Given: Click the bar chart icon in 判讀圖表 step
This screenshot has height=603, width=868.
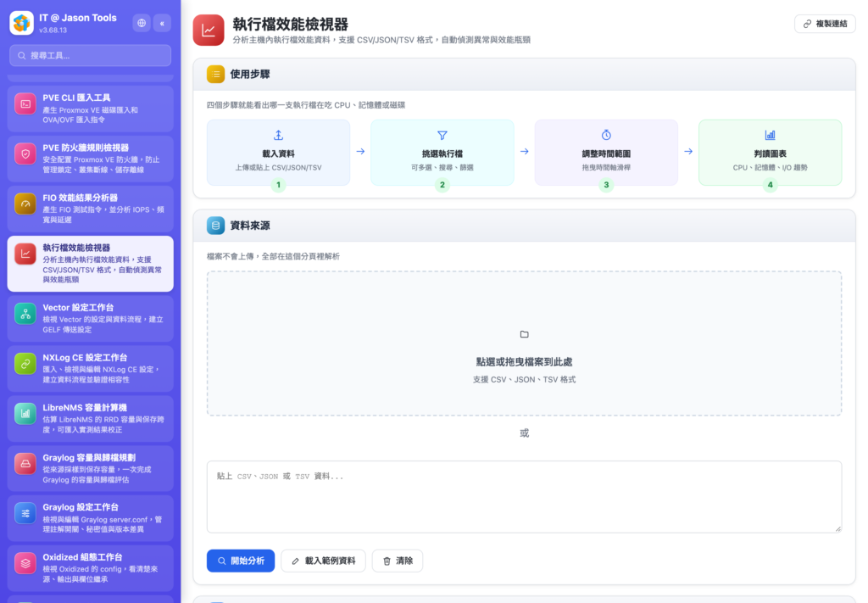Looking at the screenshot, I should tap(770, 135).
